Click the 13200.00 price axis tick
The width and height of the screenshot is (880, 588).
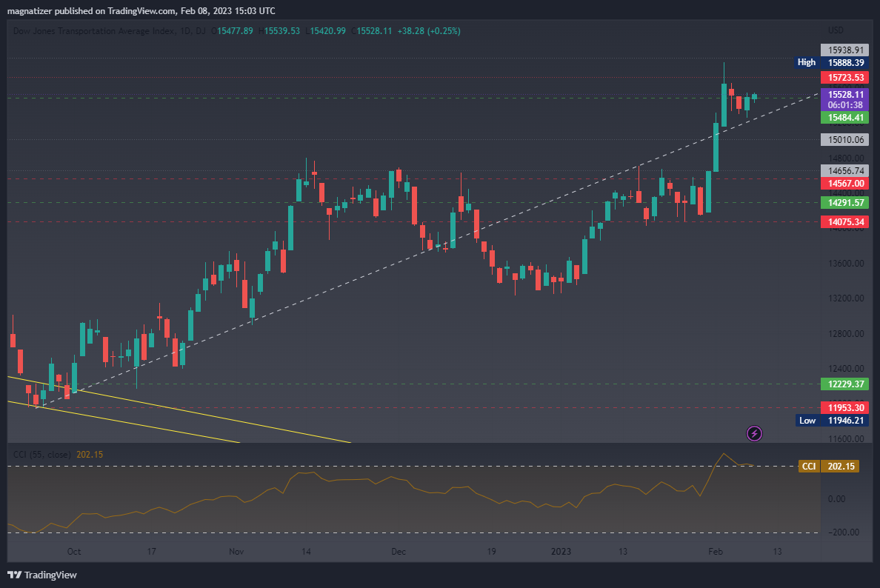846,298
